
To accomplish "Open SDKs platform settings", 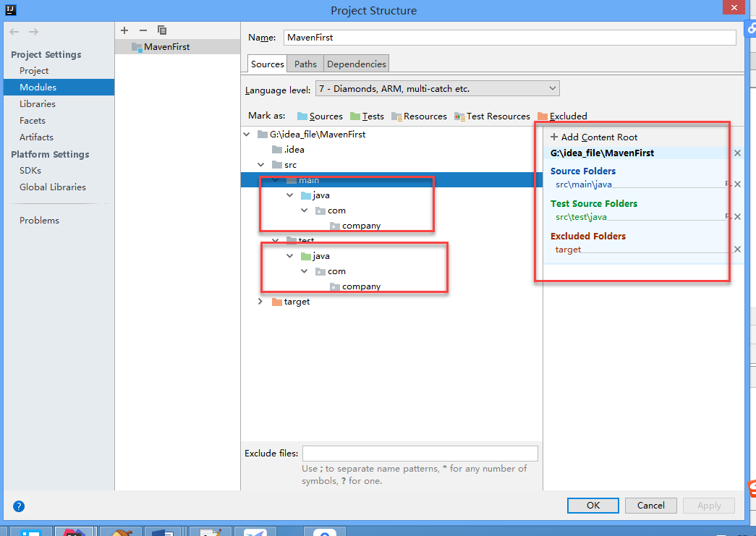I will coord(30,171).
